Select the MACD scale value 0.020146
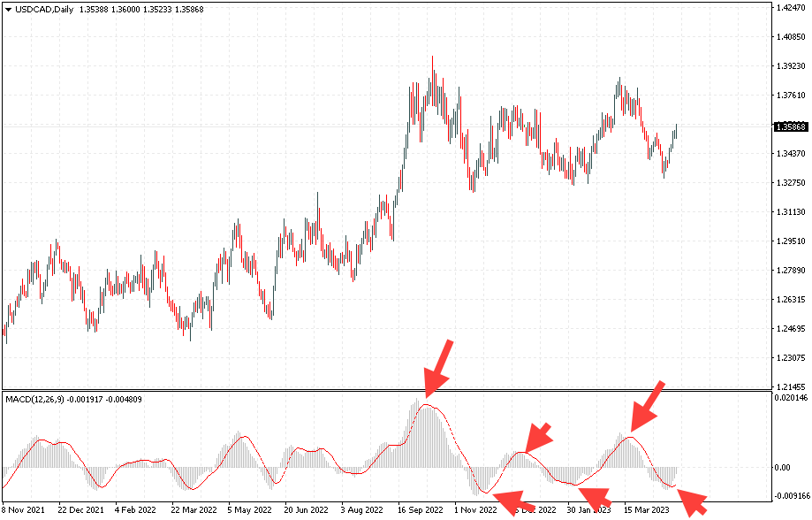 (791, 398)
